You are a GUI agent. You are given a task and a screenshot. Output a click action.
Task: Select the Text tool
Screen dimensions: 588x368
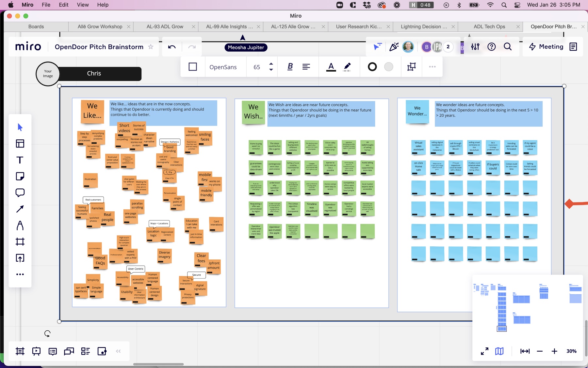20,160
